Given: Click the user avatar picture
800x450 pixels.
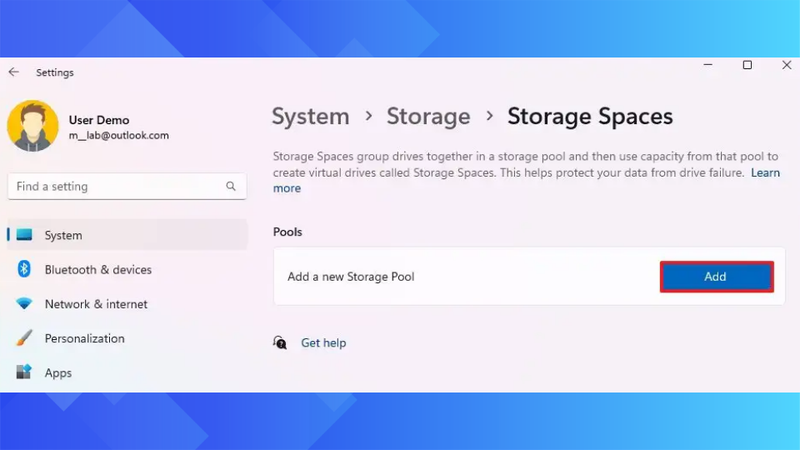Looking at the screenshot, I should (33, 126).
